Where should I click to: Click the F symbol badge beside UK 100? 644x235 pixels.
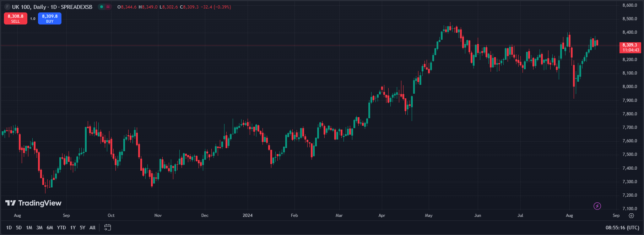click(x=7, y=7)
